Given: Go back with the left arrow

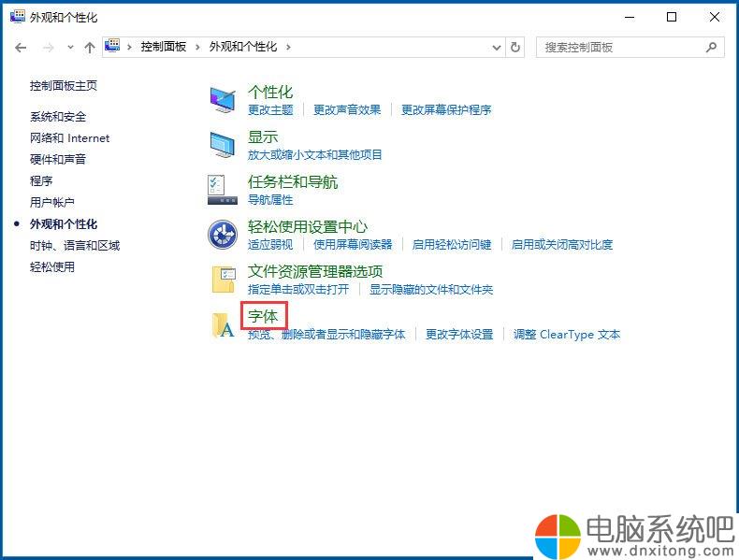Looking at the screenshot, I should click(x=21, y=48).
